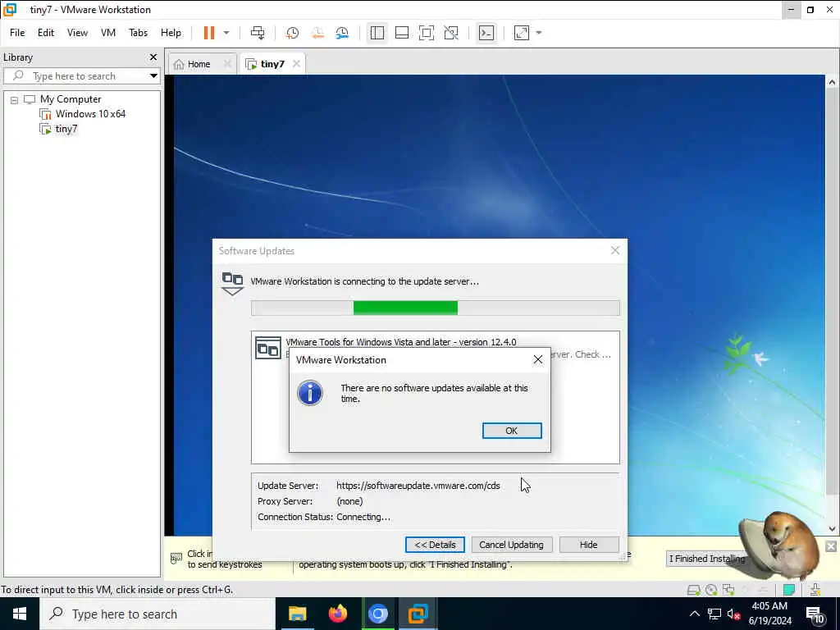This screenshot has width=840, height=630.
Task: Open the File menu
Action: point(17,33)
